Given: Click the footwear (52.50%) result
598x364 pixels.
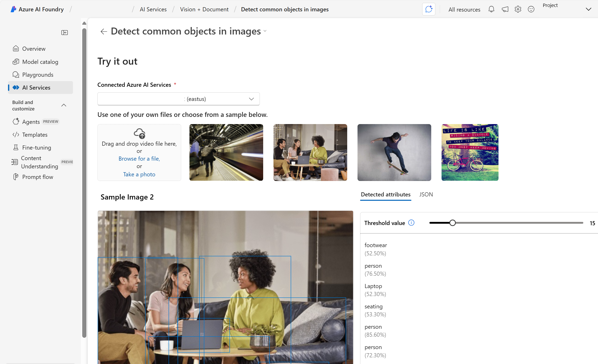Looking at the screenshot, I should pos(376,249).
